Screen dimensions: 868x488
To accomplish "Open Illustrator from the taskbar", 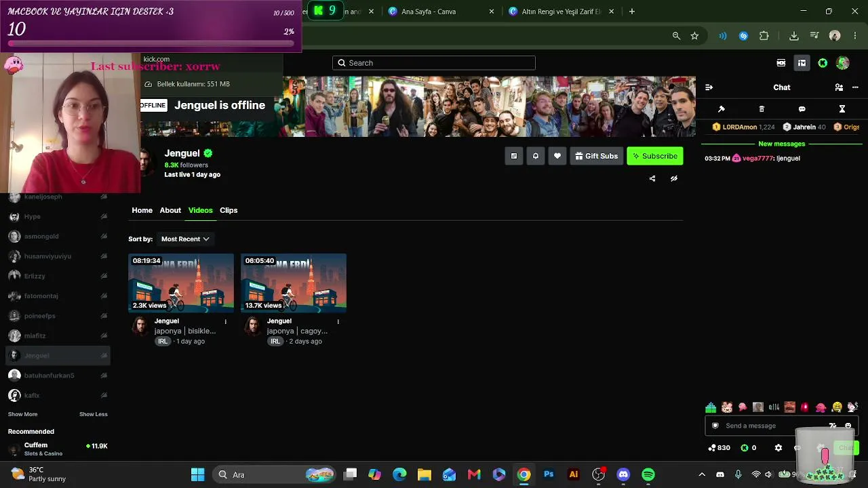I will click(574, 474).
